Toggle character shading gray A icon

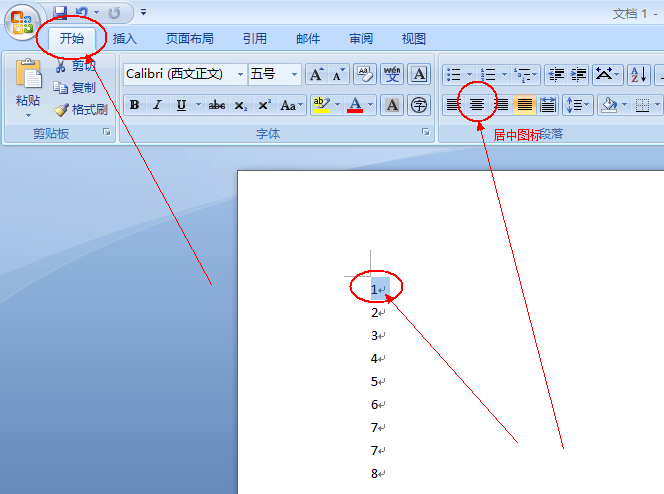tap(392, 105)
